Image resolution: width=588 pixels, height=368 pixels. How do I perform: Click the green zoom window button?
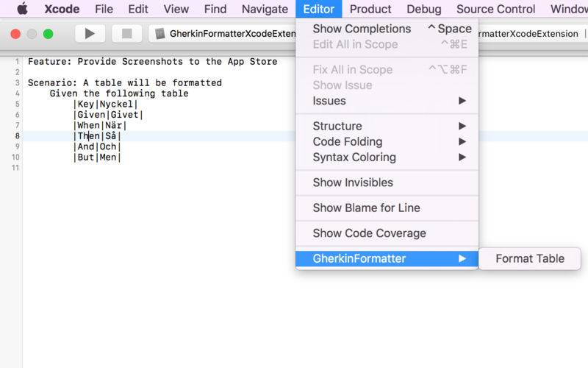click(48, 34)
